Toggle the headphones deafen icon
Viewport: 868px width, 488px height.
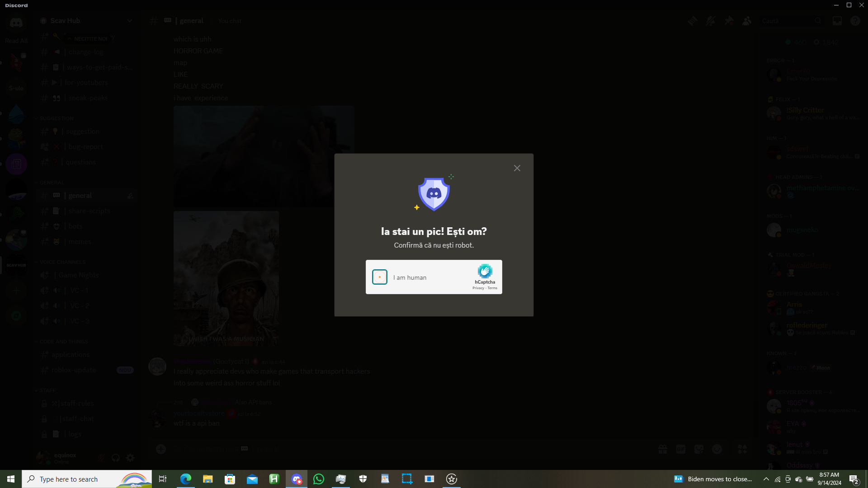116,458
